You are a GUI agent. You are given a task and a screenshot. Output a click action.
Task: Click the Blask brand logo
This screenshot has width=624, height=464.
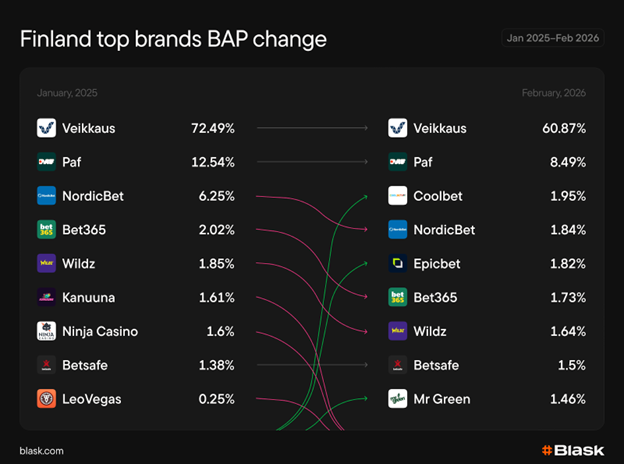point(573,450)
